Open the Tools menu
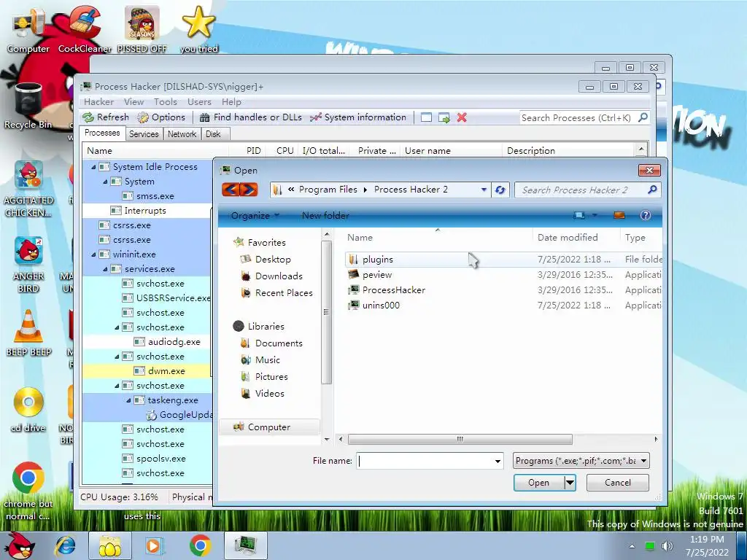This screenshot has width=747, height=560. [166, 102]
